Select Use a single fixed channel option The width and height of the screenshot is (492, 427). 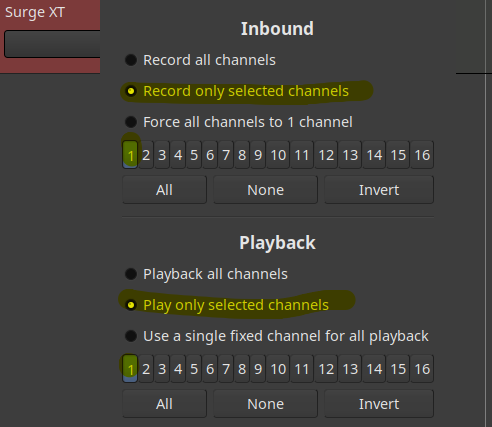(x=276, y=336)
